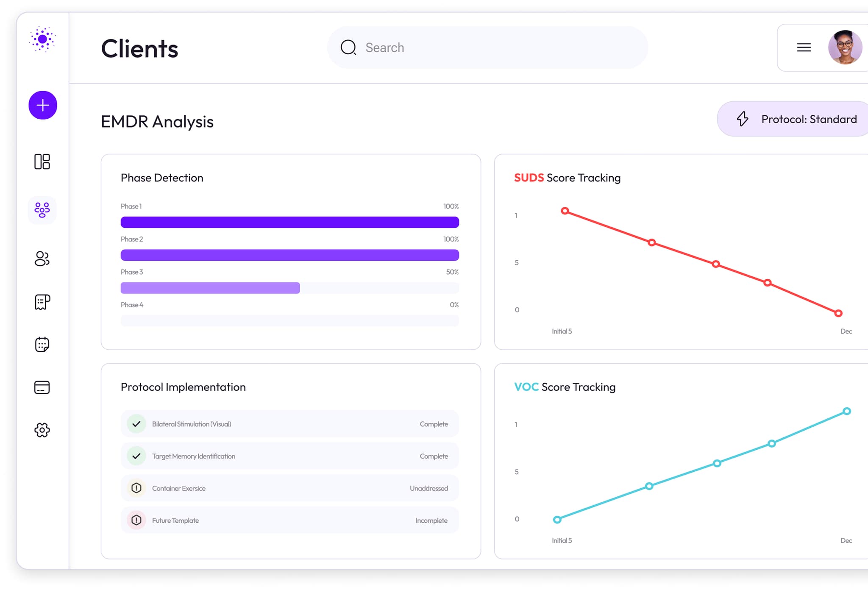The width and height of the screenshot is (868, 590).
Task: Click the Container Exersice warning indicator
Action: pyautogui.click(x=136, y=488)
